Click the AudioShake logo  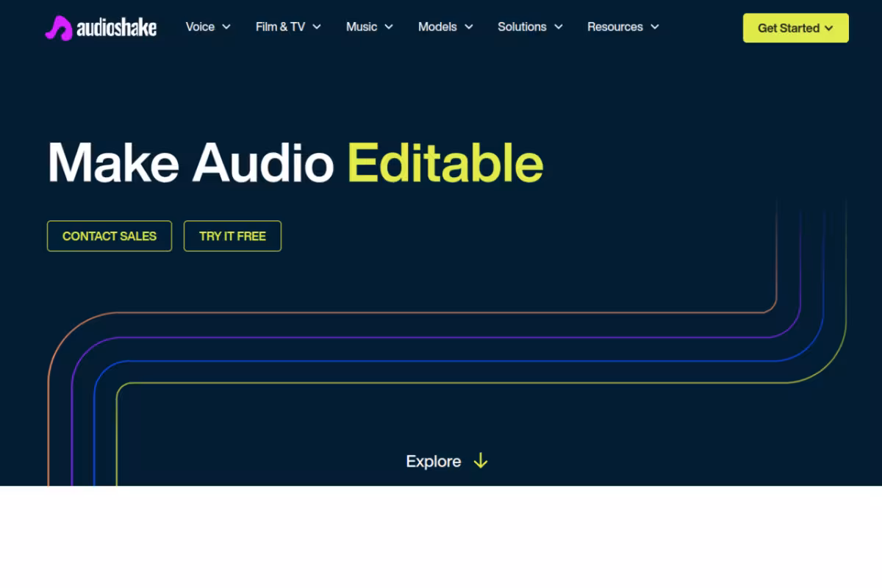click(x=101, y=28)
